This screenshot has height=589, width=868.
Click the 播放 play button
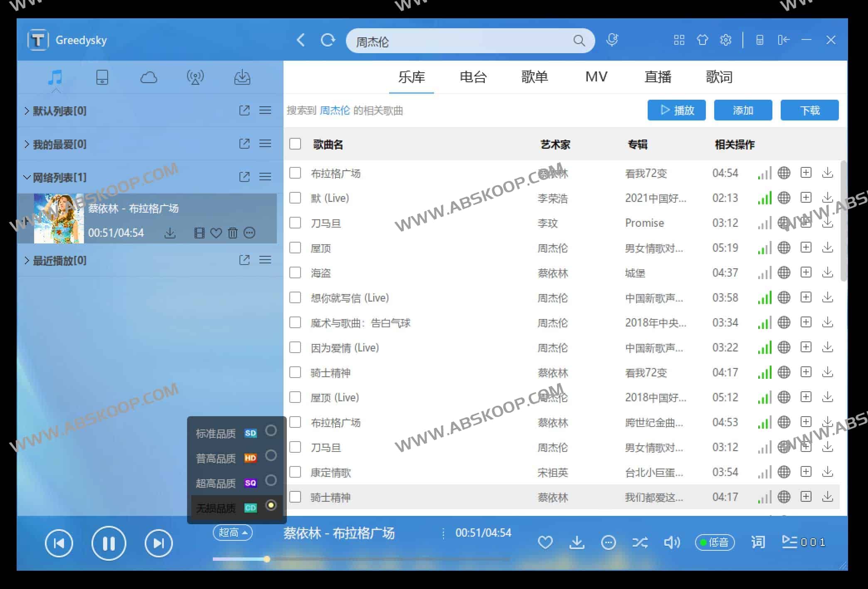coord(676,110)
